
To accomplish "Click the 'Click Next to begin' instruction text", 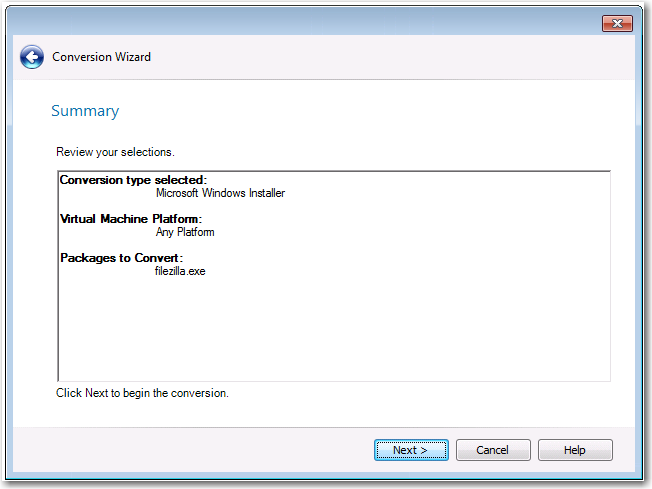I will click(142, 393).
